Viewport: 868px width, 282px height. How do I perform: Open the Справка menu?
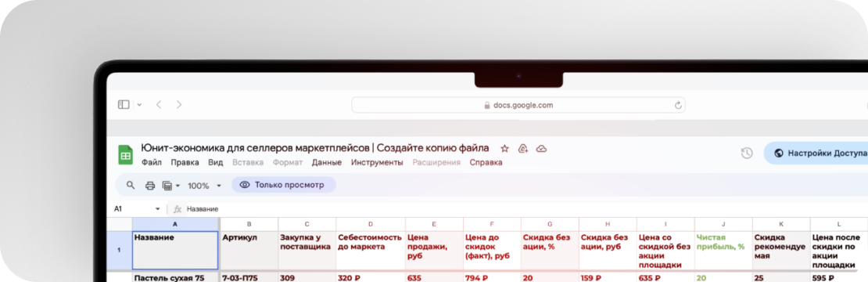486,162
